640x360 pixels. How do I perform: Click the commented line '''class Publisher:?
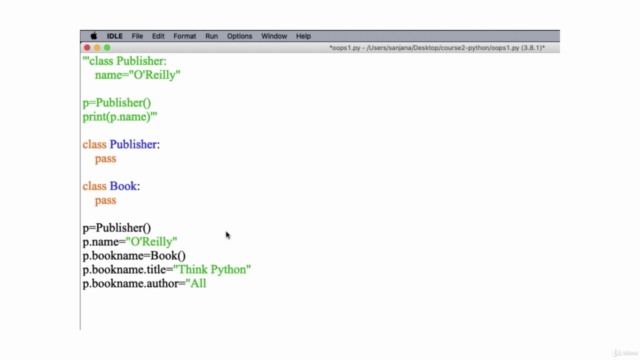[124, 61]
